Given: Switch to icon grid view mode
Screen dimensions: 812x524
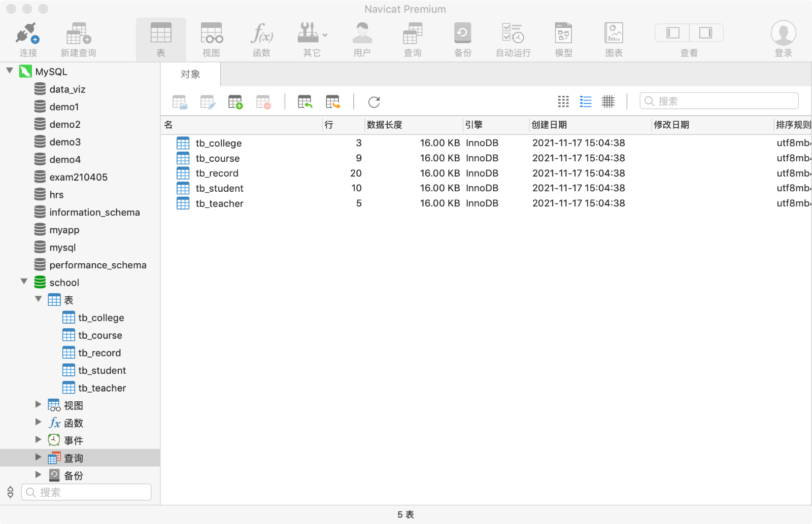Looking at the screenshot, I should coord(563,101).
